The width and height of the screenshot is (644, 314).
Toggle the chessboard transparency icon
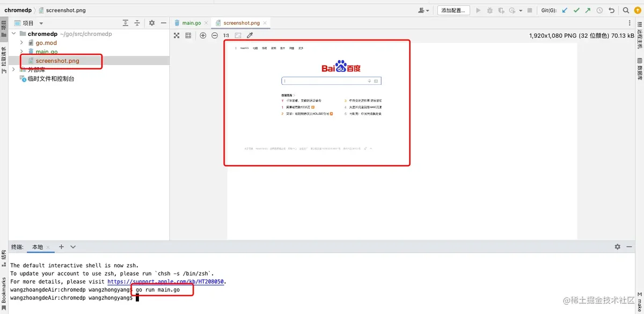tap(177, 35)
